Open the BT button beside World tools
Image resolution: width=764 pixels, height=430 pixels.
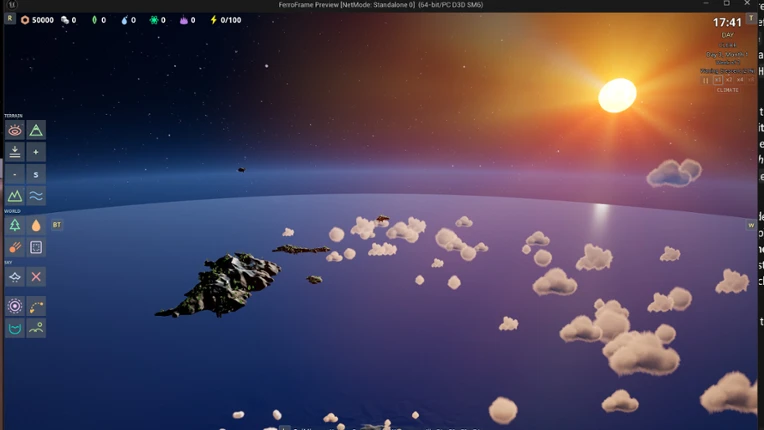(57, 224)
